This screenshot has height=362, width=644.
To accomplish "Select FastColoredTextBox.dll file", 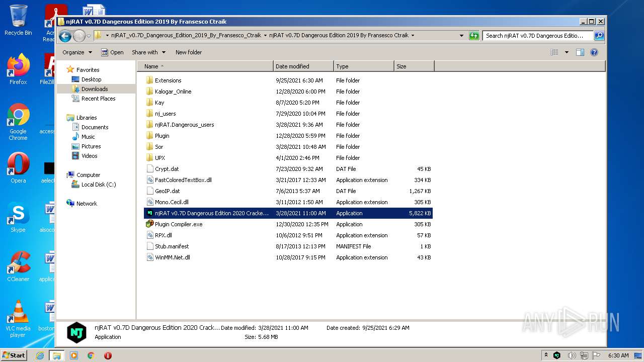I will point(288,180).
